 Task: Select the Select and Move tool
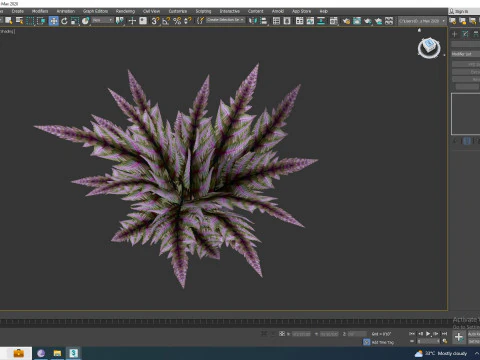coord(53,21)
